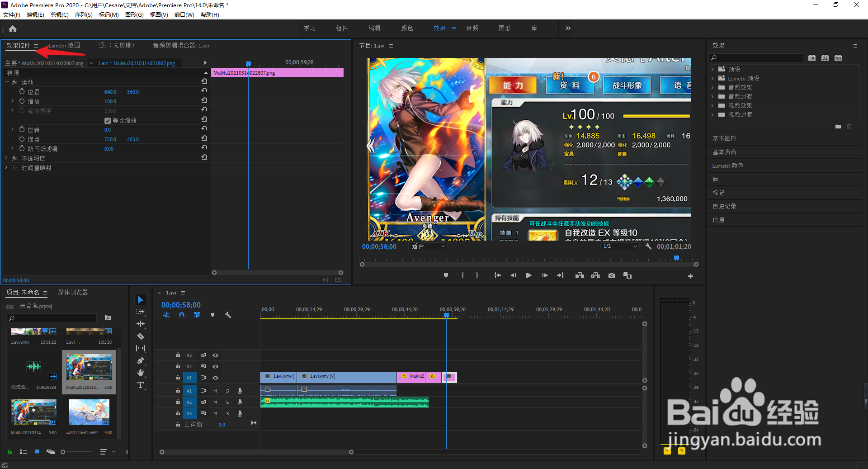This screenshot has height=469, width=868.
Task: Click the Lift button in program monitor
Action: [580, 275]
